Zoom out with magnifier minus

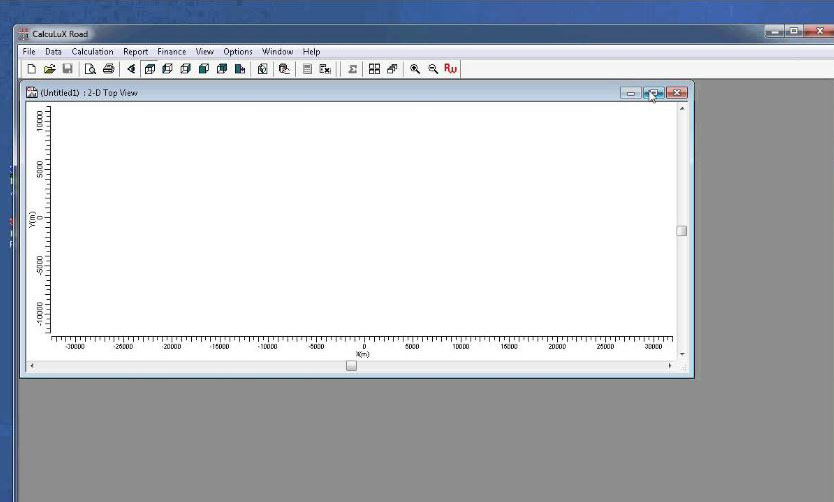(433, 69)
